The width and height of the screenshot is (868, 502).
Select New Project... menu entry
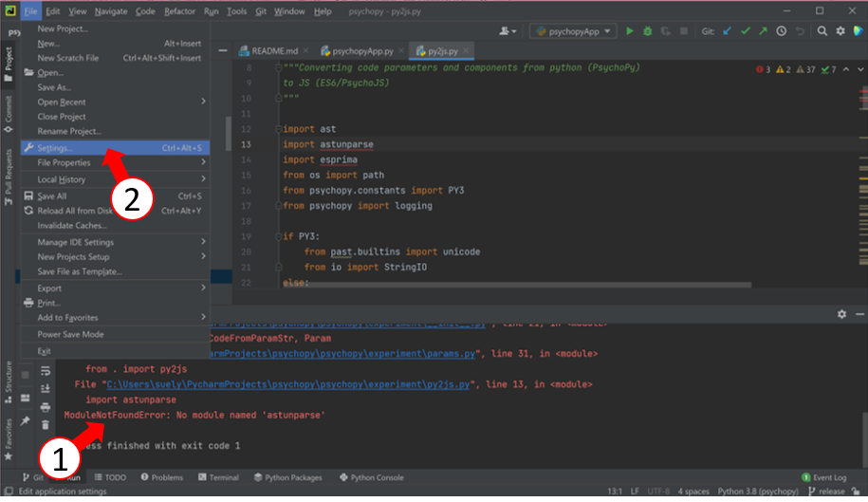click(115, 28)
